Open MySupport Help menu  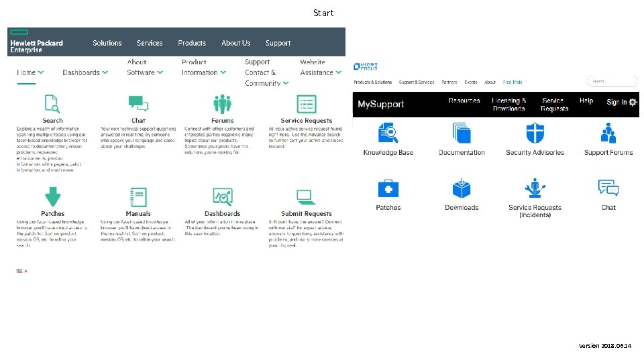point(586,101)
